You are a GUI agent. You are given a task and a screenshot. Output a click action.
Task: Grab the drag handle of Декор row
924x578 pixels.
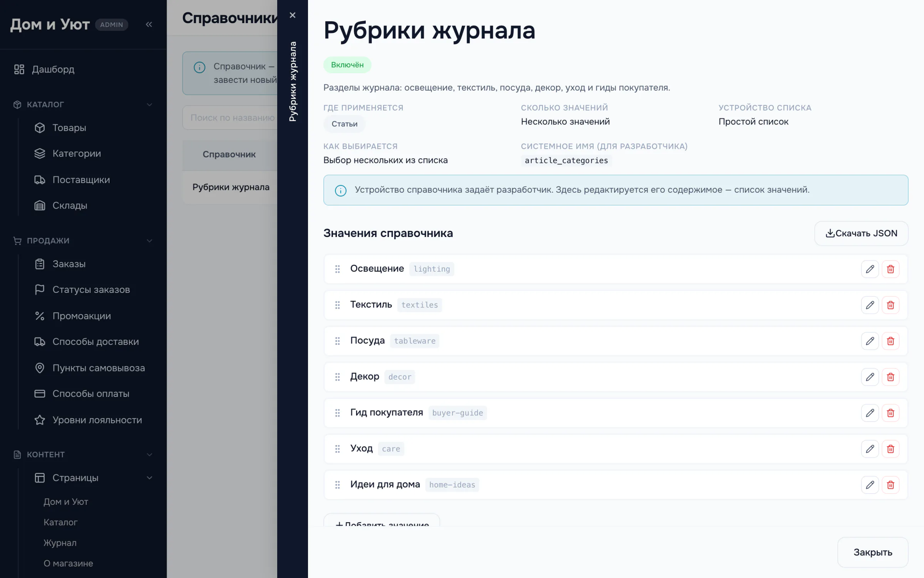(337, 377)
